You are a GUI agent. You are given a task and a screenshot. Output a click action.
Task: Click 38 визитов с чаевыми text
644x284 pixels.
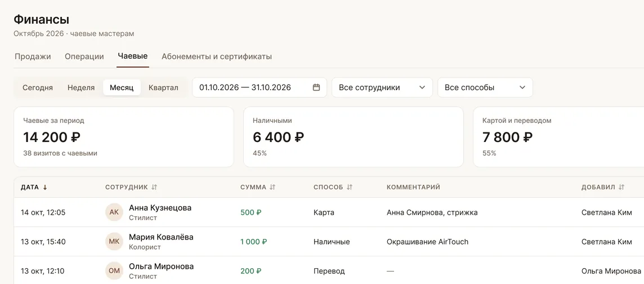point(60,153)
